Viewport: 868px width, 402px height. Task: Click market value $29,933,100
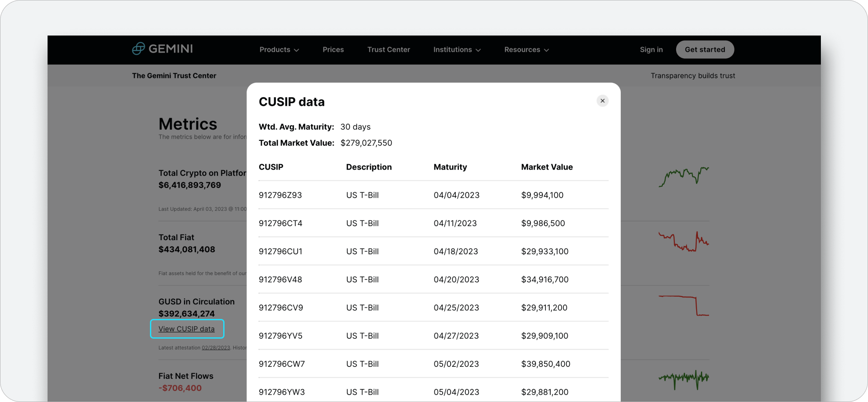(x=545, y=252)
